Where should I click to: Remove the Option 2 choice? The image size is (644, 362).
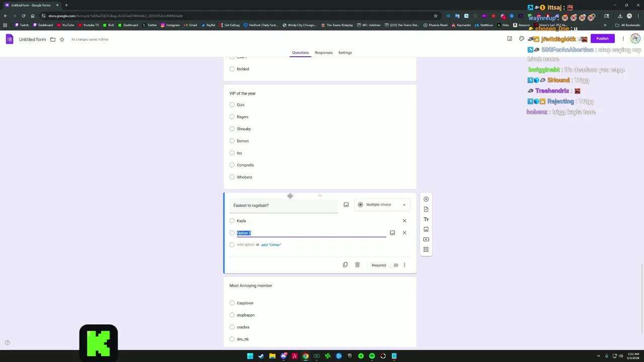click(404, 233)
